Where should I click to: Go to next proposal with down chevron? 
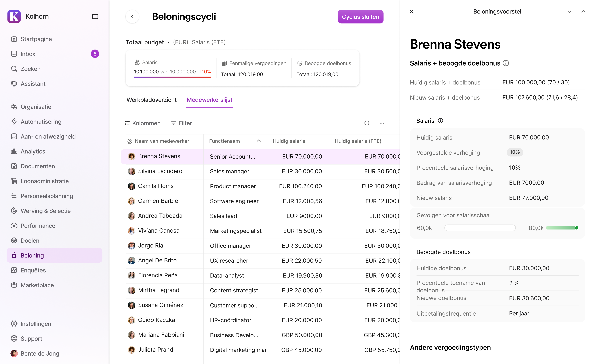(x=569, y=12)
